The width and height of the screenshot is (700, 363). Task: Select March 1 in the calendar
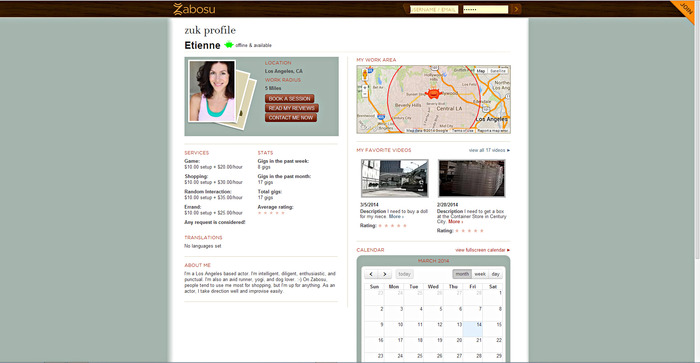(493, 298)
